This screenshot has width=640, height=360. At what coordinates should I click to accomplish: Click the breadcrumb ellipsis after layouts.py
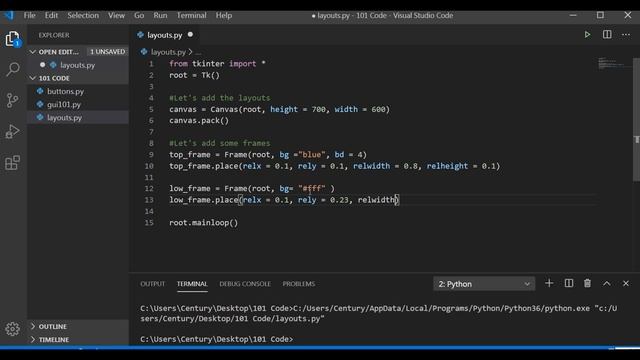click(x=198, y=52)
